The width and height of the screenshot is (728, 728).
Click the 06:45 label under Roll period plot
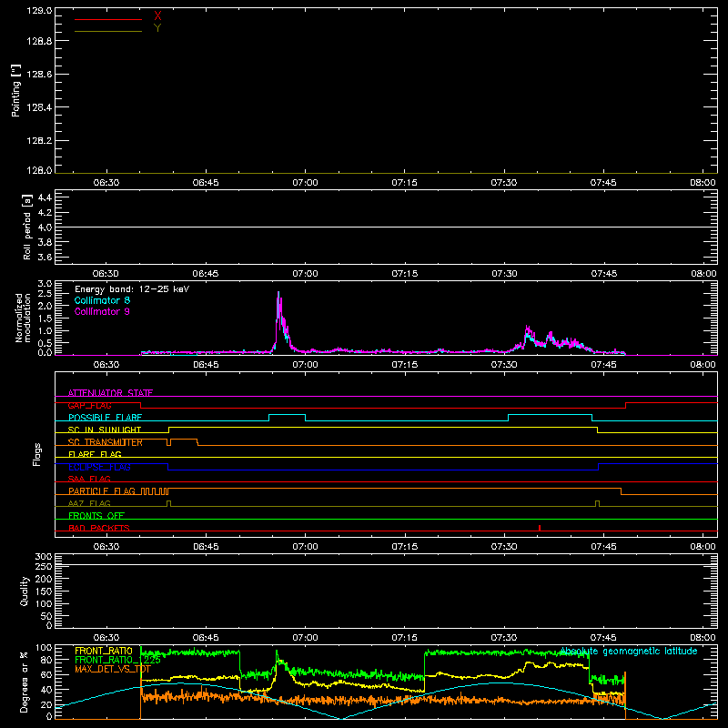click(206, 274)
